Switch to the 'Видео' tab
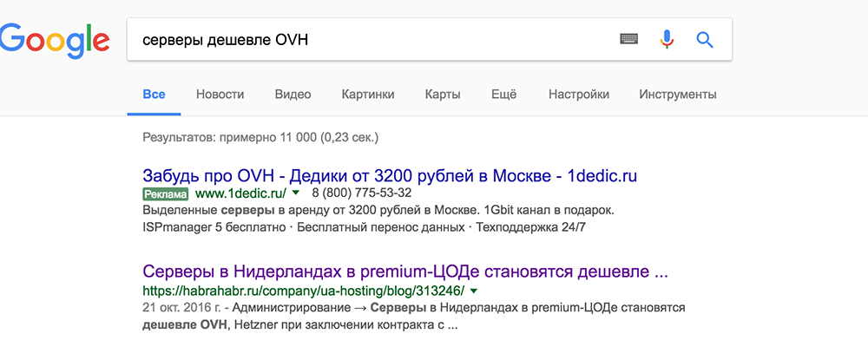 (293, 95)
